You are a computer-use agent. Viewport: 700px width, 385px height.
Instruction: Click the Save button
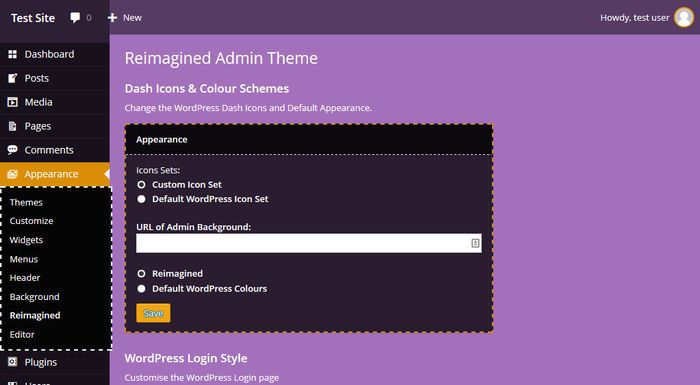click(x=153, y=313)
